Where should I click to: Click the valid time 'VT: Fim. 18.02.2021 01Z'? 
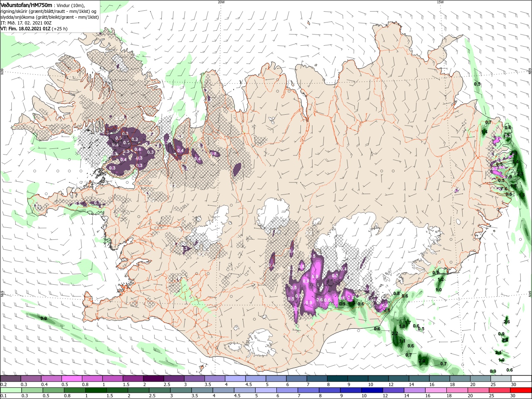point(25,29)
